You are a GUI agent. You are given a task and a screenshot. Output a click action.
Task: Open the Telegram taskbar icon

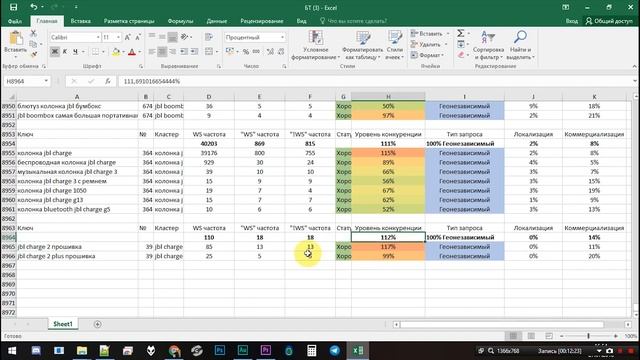click(335, 350)
